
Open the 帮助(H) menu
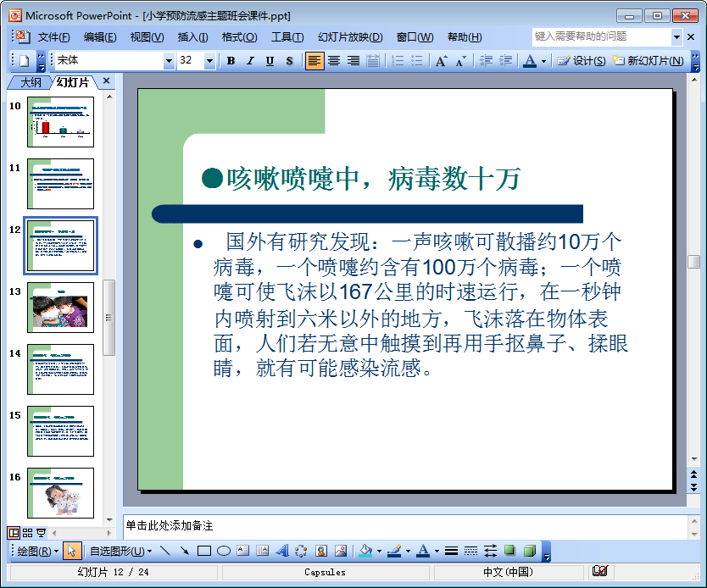click(x=465, y=37)
